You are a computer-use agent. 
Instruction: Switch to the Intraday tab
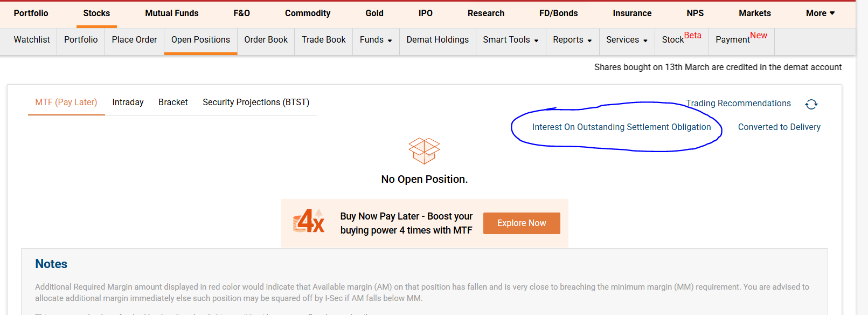coord(128,102)
